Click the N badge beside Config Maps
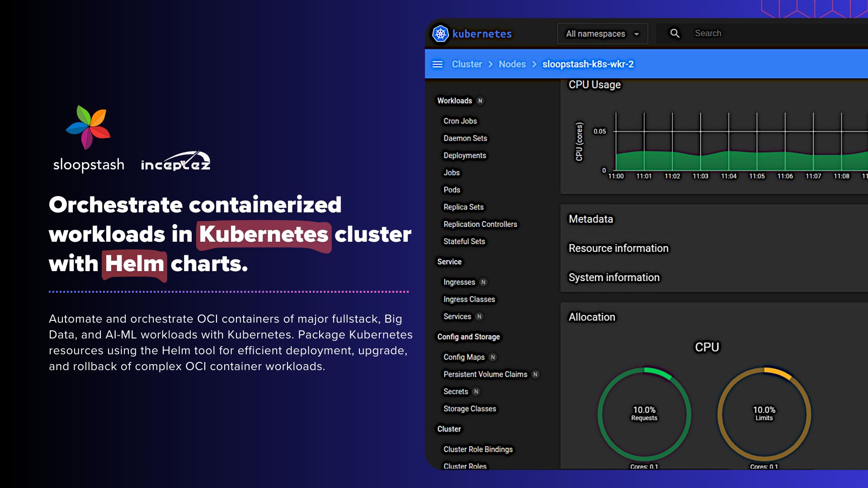 point(493,357)
